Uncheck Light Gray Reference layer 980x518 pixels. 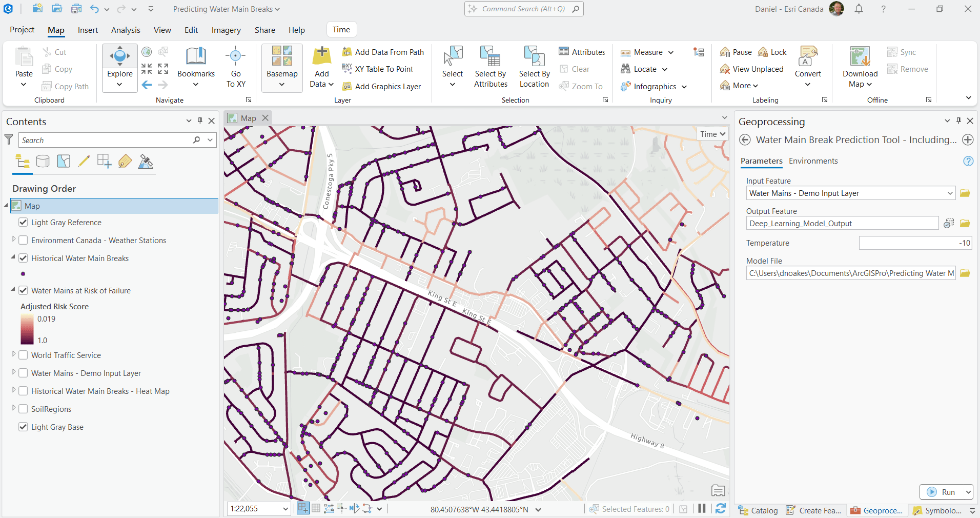click(x=23, y=222)
